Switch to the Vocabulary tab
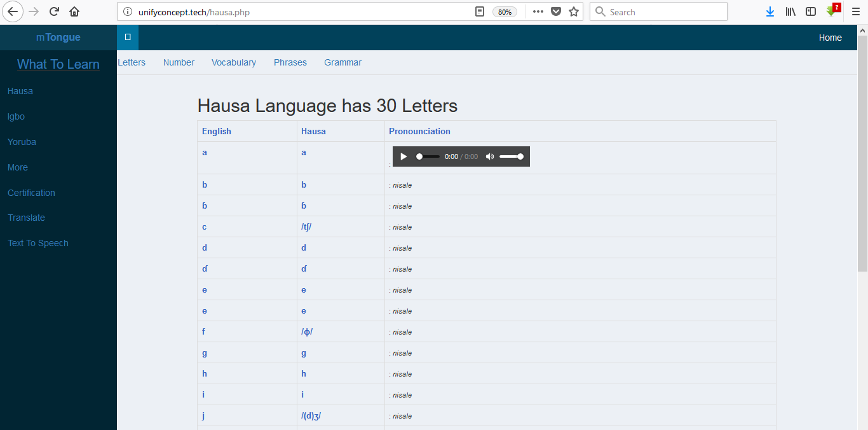Screen dimensions: 868x430 click(x=234, y=62)
